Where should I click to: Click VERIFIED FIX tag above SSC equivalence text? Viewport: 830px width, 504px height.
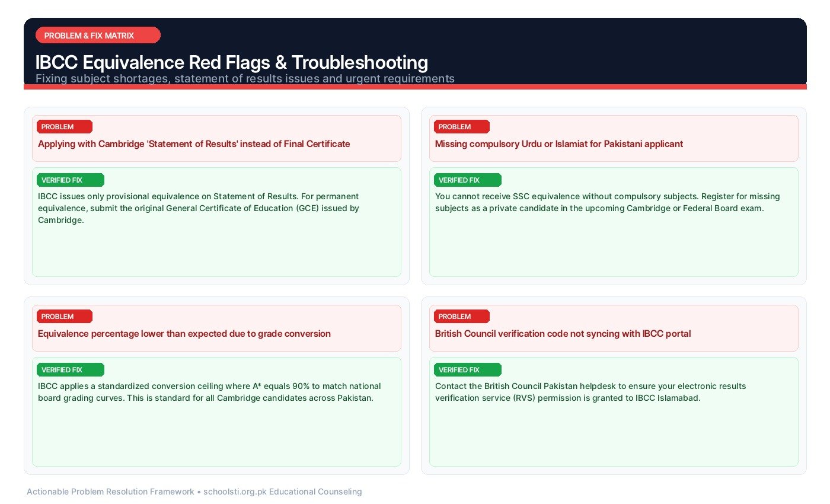pyautogui.click(x=467, y=180)
